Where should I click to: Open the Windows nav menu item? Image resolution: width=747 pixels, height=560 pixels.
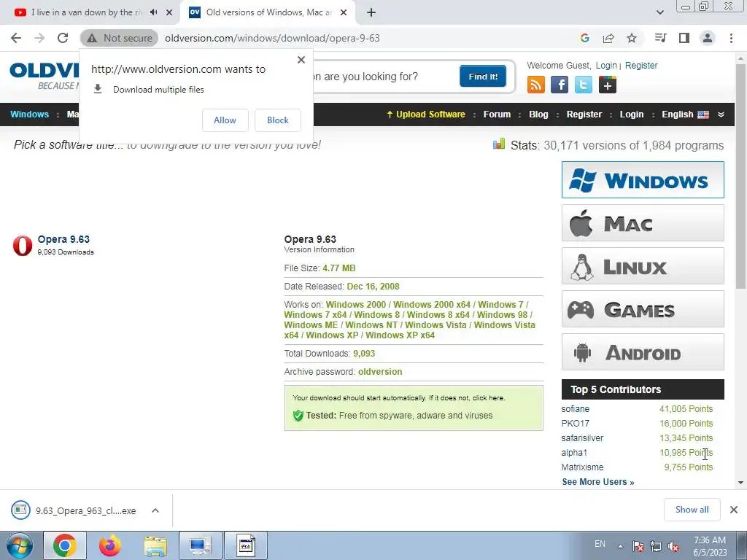(29, 114)
